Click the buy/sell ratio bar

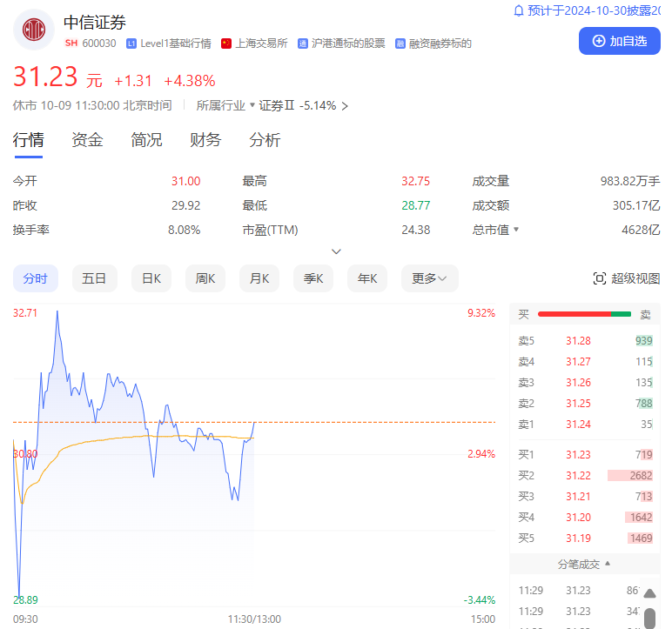[584, 315]
